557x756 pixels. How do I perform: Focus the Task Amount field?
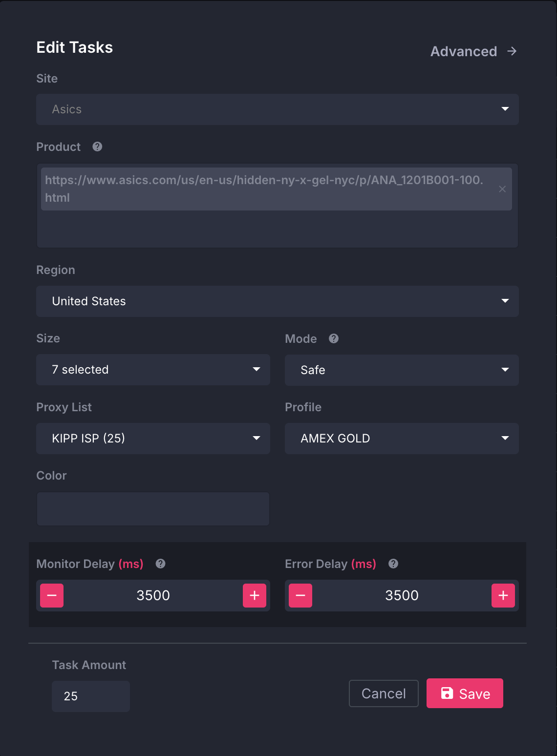(x=91, y=696)
